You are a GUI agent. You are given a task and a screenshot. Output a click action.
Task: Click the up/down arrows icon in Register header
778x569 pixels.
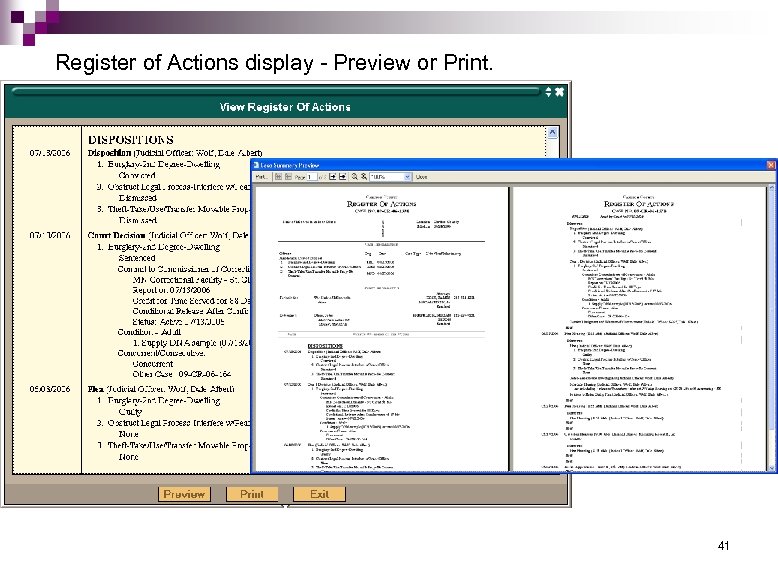[548, 92]
